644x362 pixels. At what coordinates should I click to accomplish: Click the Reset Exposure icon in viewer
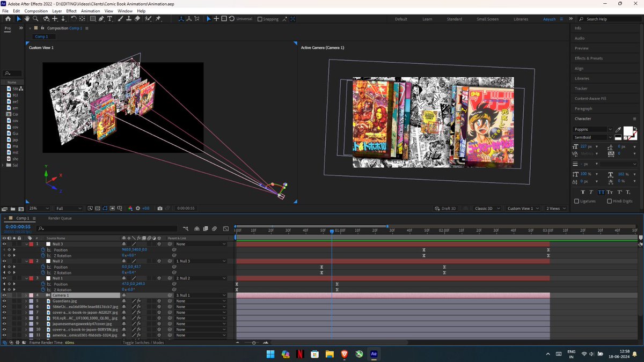[138, 208]
